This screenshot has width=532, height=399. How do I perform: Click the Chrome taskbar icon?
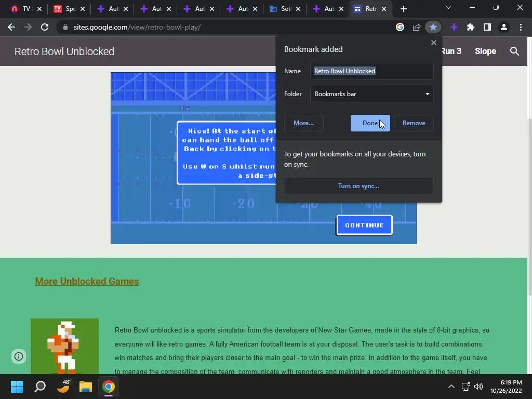[109, 387]
